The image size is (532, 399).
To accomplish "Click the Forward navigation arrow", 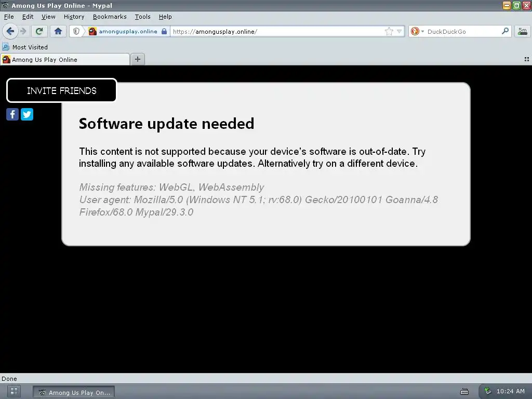I will click(23, 32).
